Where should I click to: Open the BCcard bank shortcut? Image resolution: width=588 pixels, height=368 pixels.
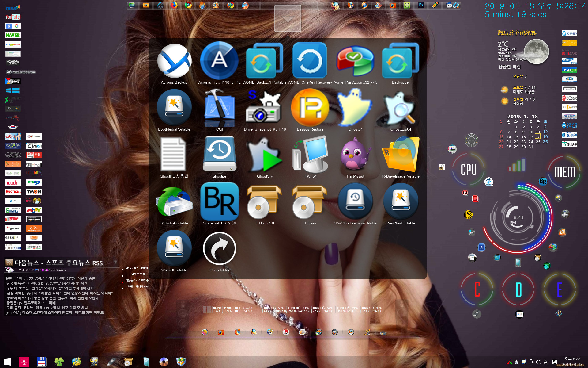(569, 98)
